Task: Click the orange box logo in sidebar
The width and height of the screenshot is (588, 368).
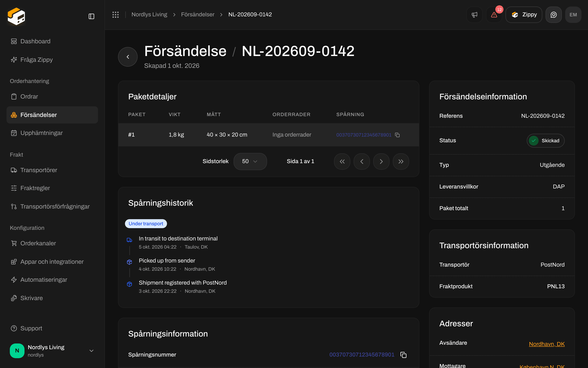Action: (16, 16)
